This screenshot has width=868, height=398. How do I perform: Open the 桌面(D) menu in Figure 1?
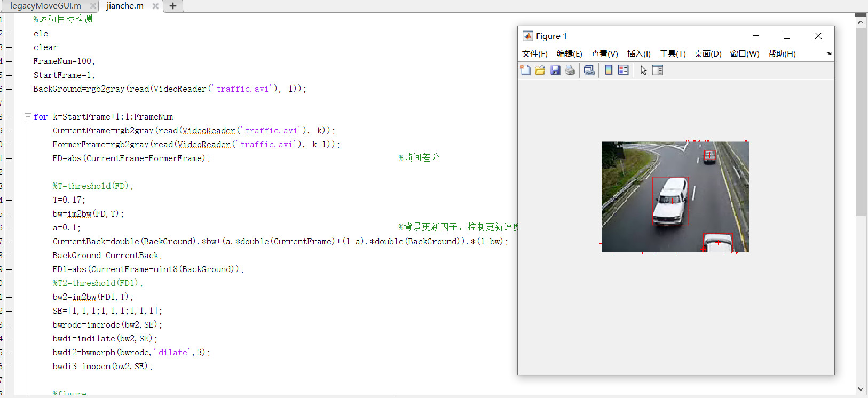tap(708, 53)
